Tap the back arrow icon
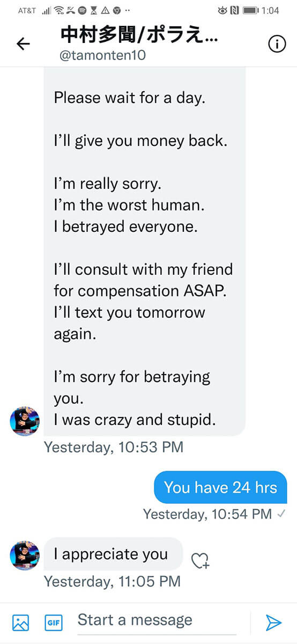 click(23, 44)
